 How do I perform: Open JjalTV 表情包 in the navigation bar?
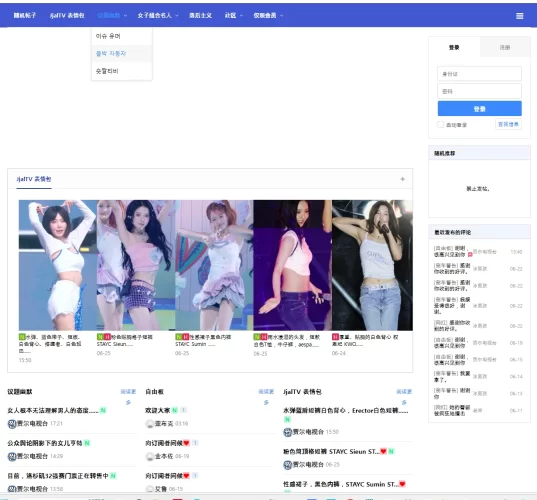click(x=67, y=15)
